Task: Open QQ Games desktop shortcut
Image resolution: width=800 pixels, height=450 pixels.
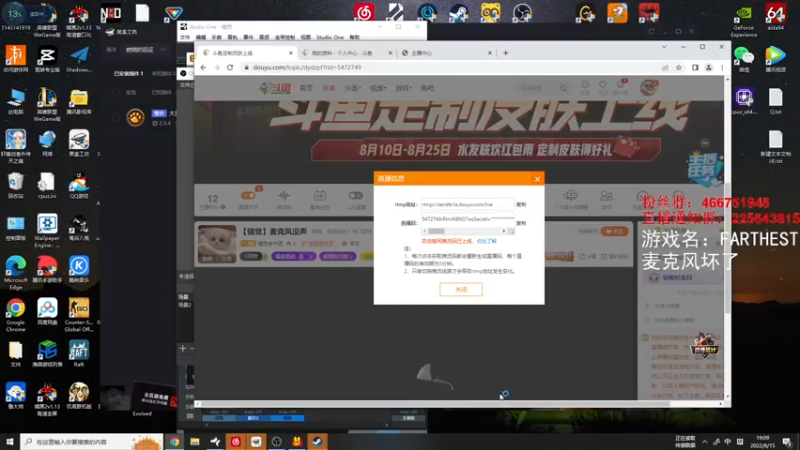Action: tap(79, 186)
